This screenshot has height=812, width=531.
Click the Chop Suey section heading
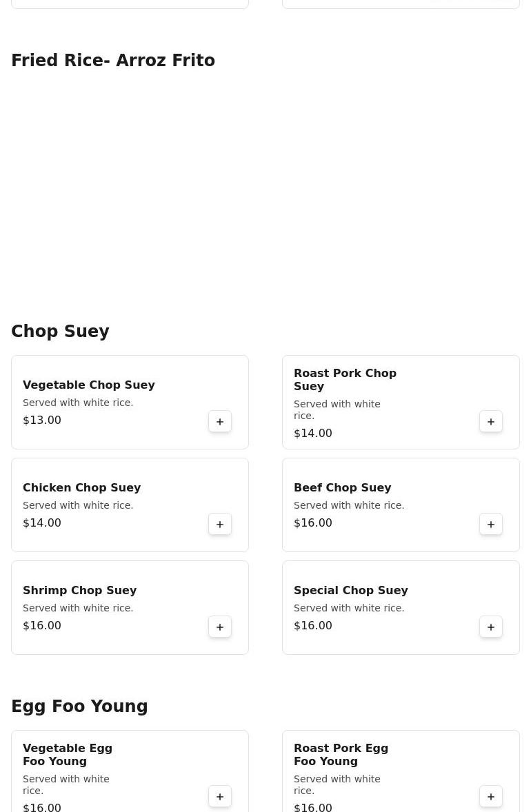(x=60, y=332)
